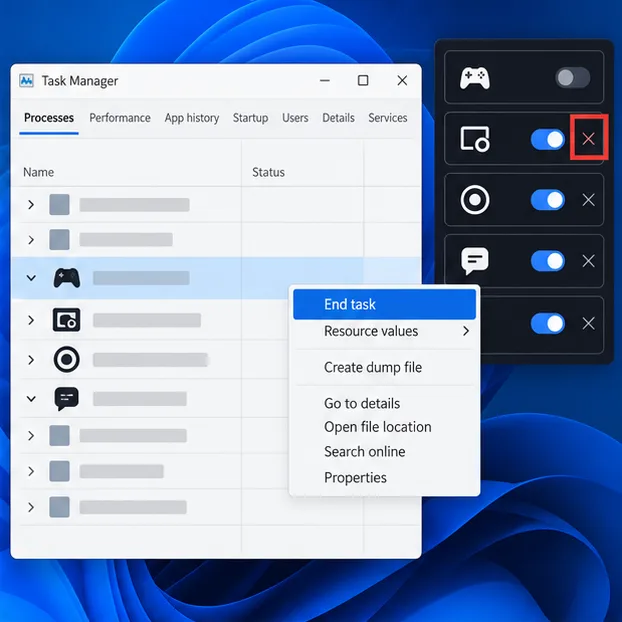The height and width of the screenshot is (622, 622).
Task: Close the Task Manager window
Action: click(x=402, y=81)
